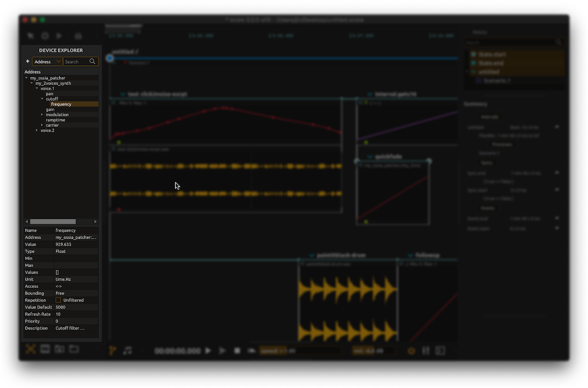Click the Value field showing 929.635
The width and height of the screenshot is (588, 388).
coord(76,244)
